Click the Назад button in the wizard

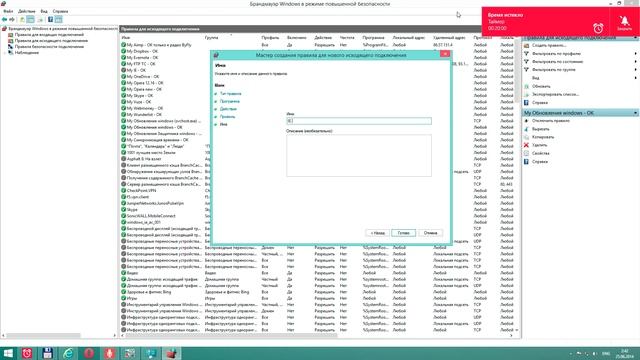377,233
